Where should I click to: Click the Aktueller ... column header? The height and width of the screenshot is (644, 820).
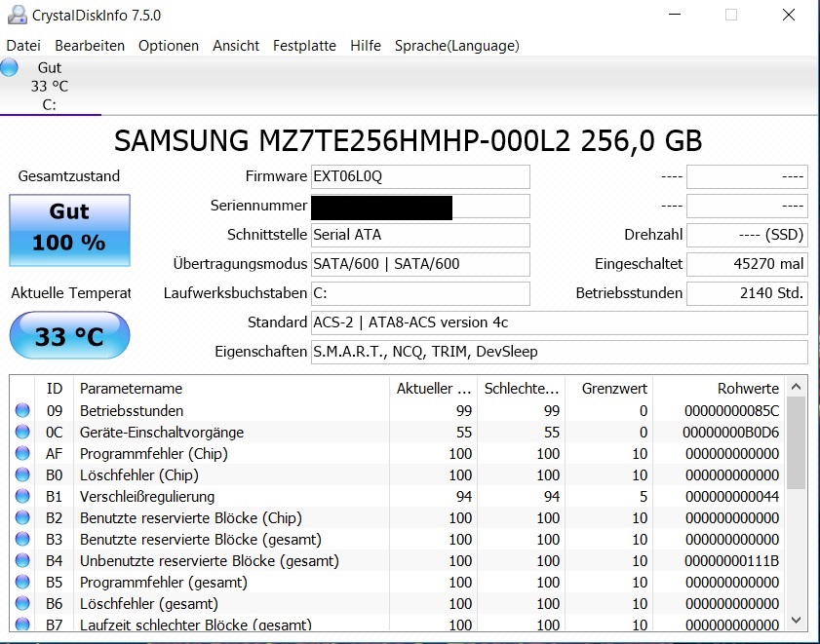(x=434, y=389)
